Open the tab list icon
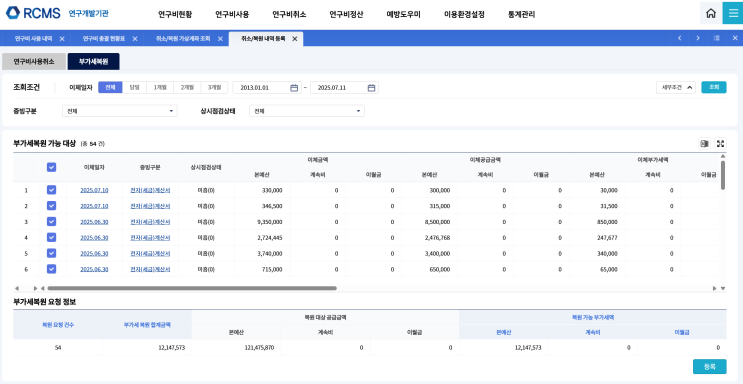This screenshot has height=384, width=743. point(717,38)
